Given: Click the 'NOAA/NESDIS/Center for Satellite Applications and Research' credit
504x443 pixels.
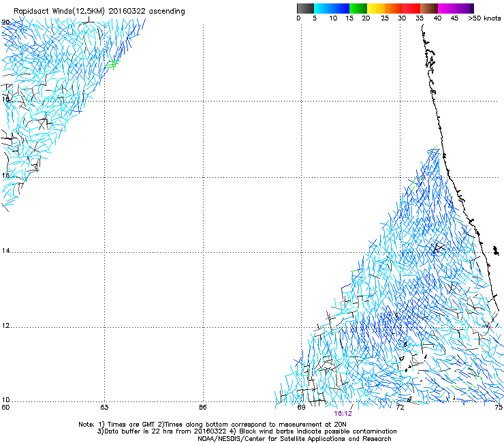Looking at the screenshot, I should coord(294,439).
